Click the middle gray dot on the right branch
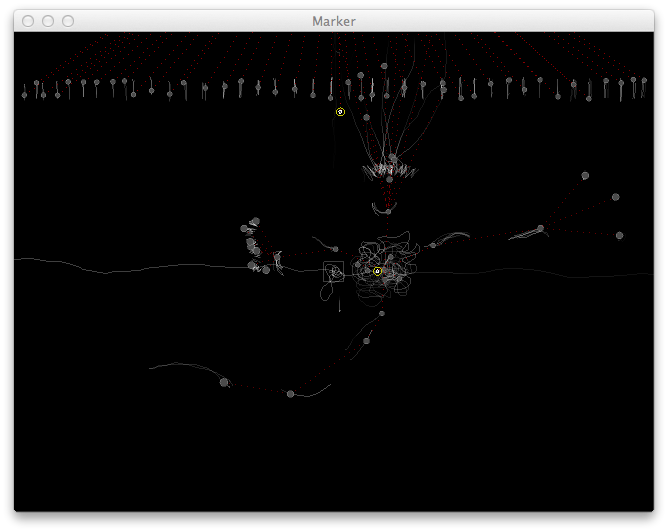Viewport: 668px width, 532px height. (615, 197)
